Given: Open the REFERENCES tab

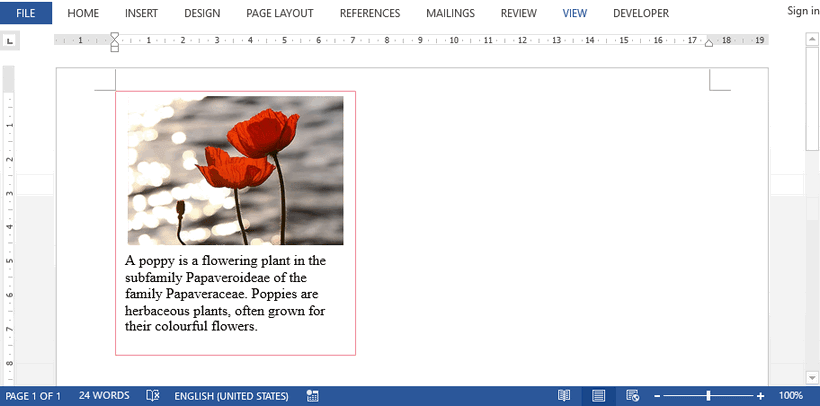Looking at the screenshot, I should coord(370,14).
